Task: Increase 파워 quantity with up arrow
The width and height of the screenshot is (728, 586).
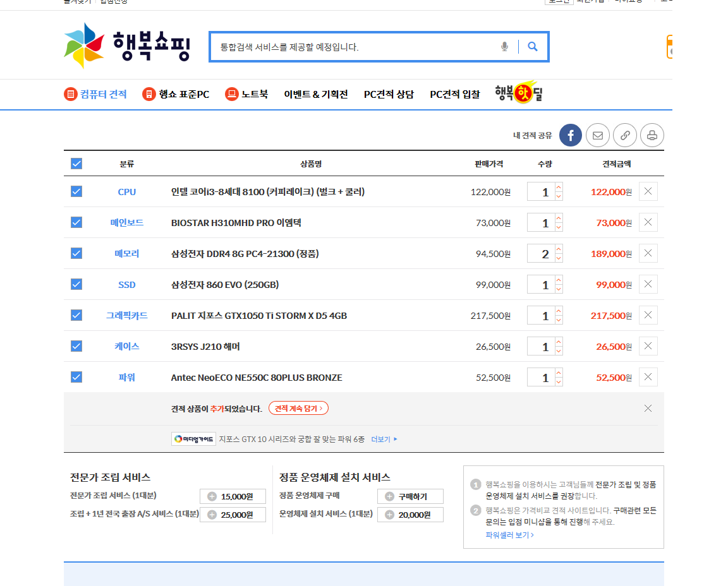Action: point(559,373)
